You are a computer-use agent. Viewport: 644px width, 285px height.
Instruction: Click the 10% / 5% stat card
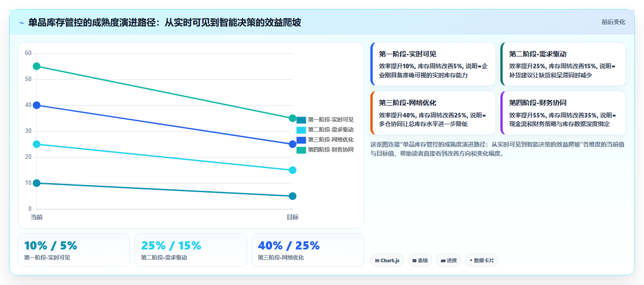coord(74,250)
